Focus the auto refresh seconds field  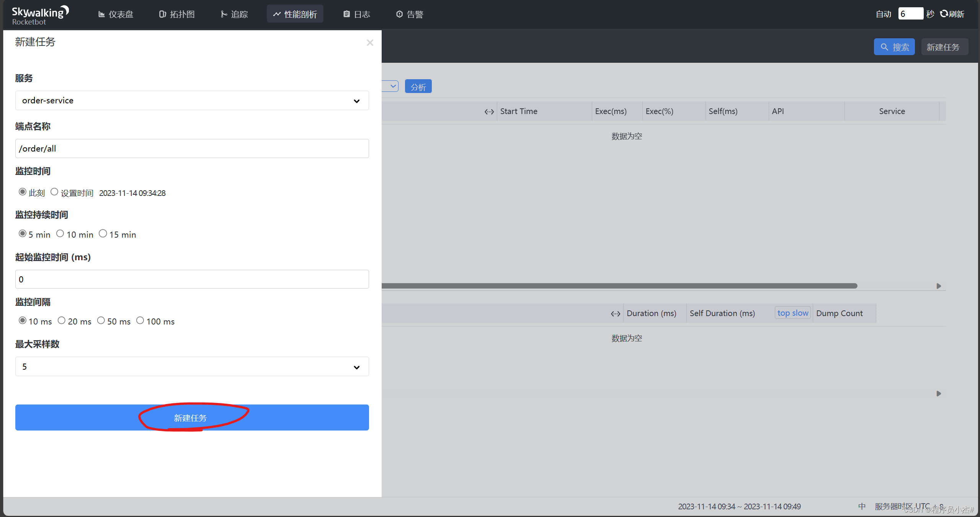coord(911,14)
